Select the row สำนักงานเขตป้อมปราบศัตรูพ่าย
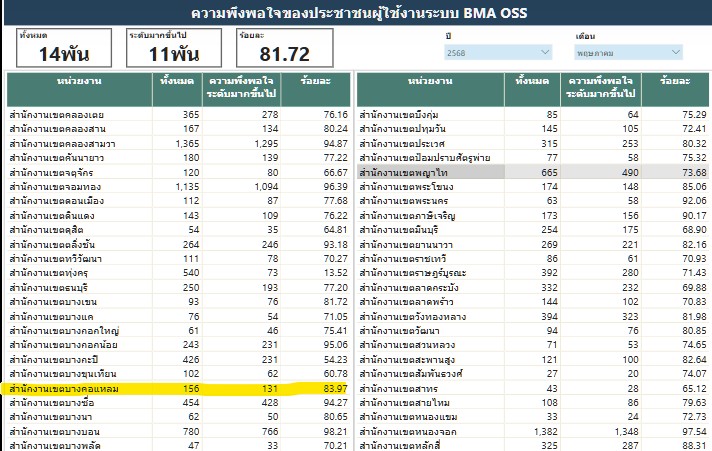This screenshot has width=712, height=451. pyautogui.click(x=533, y=158)
